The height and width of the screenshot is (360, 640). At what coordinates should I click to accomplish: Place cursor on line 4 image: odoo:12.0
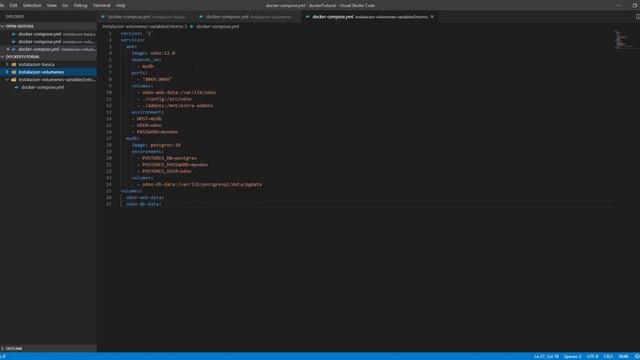pyautogui.click(x=153, y=53)
